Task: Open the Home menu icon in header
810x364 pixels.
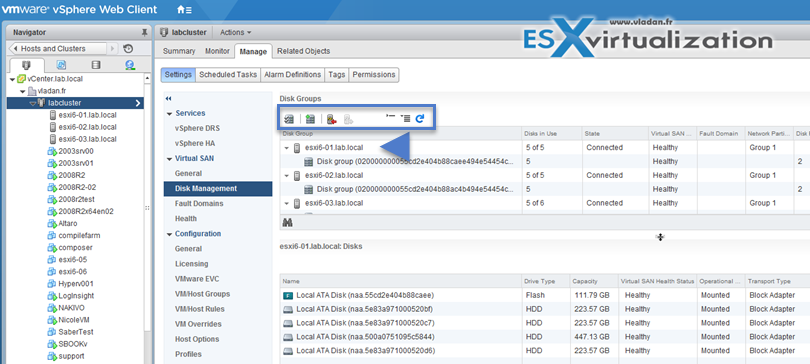Action: pyautogui.click(x=184, y=9)
